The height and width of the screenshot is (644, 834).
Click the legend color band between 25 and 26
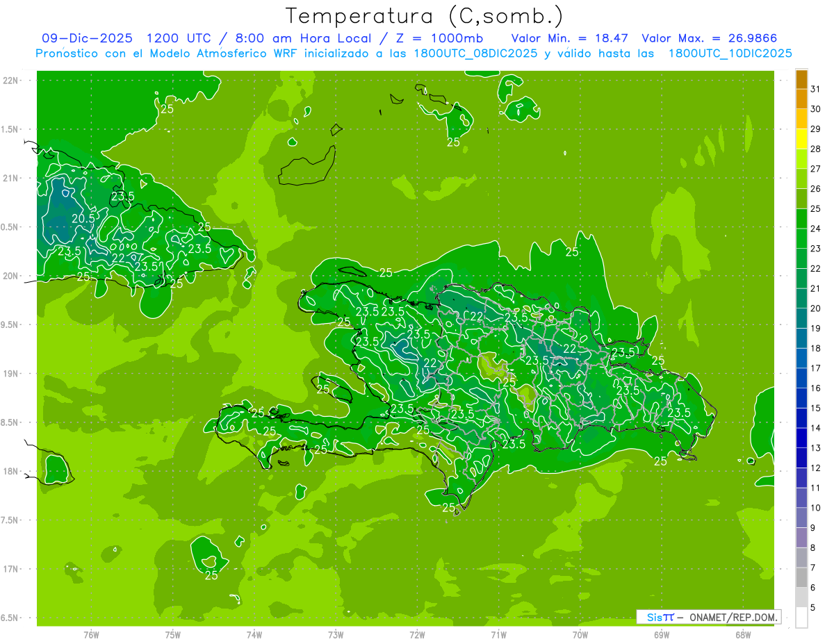(801, 199)
